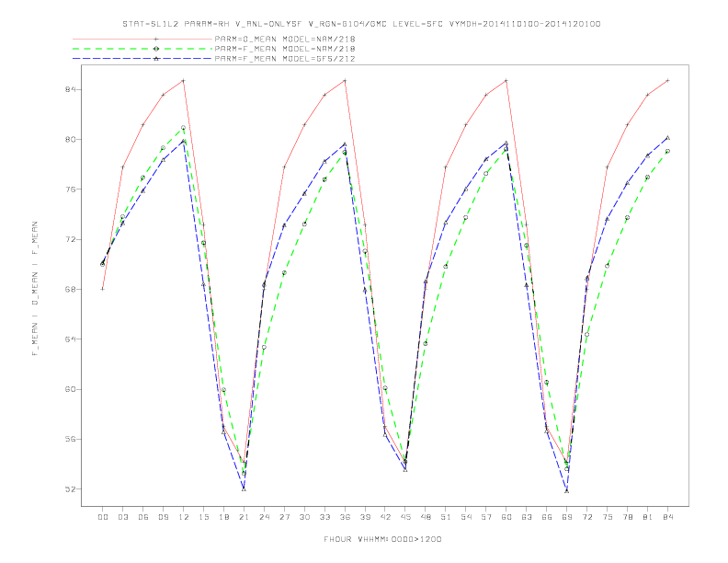Click x-axis forecast hour 78
The image size is (728, 563).
[x=627, y=517]
